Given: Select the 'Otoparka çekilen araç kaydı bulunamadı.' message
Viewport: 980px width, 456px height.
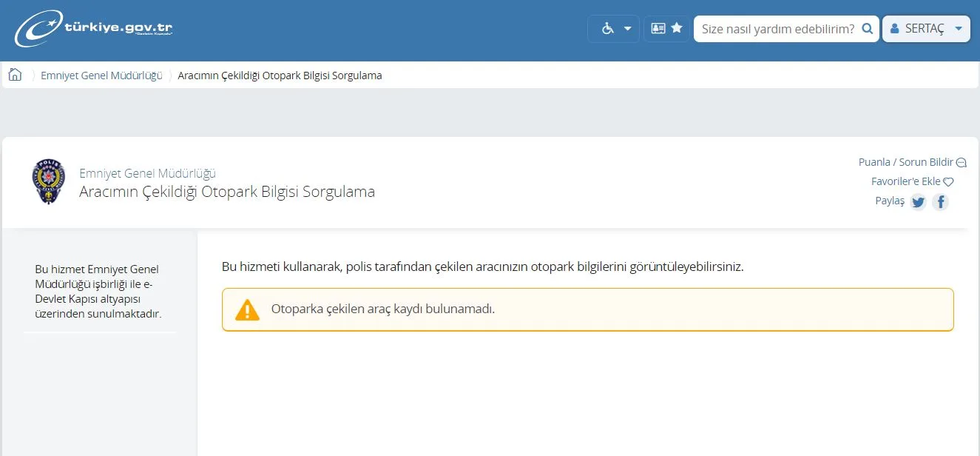Looking at the screenshot, I should pos(383,309).
